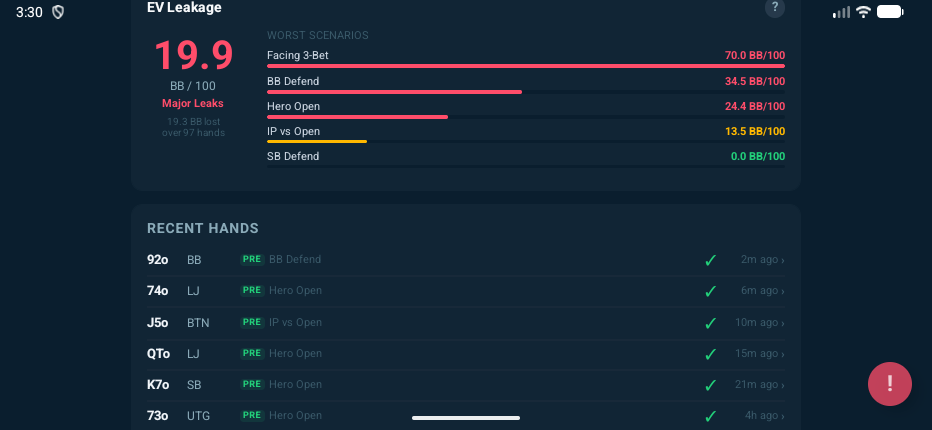The height and width of the screenshot is (430, 932).
Task: Click the IP vs Open yellow bar
Action: click(x=317, y=141)
